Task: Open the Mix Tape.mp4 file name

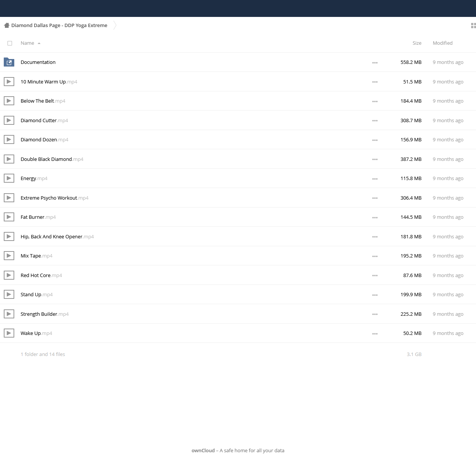Action: pyautogui.click(x=36, y=256)
